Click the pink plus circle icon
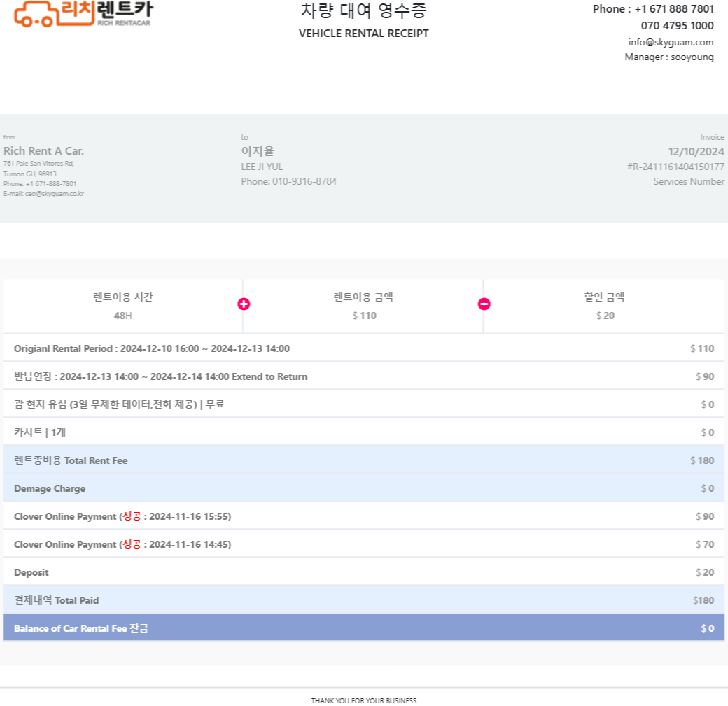Screen dimensions: 728x706 coord(244,304)
